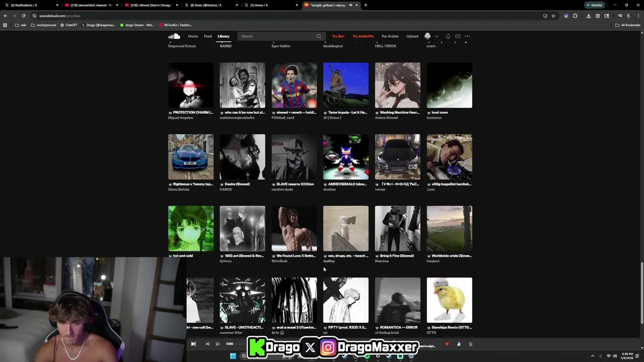Like the current track in player bar
Screen dimensions: 644x362
pyautogui.click(x=447, y=344)
